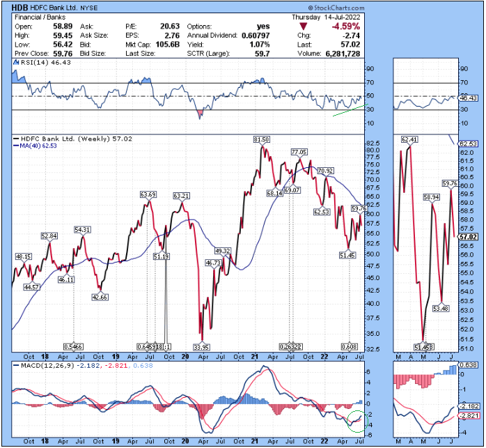The image size is (486, 448).
Task: Click the small RSI indicator icon before RSI(14)
Action: tap(16, 63)
